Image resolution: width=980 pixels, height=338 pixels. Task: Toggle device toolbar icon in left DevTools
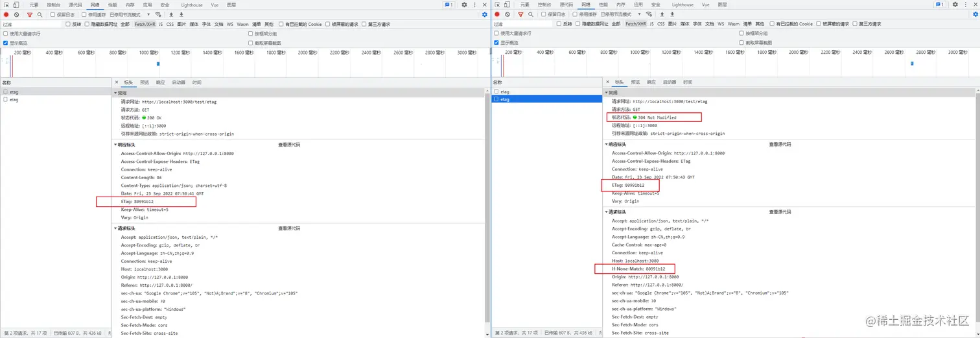pos(16,5)
